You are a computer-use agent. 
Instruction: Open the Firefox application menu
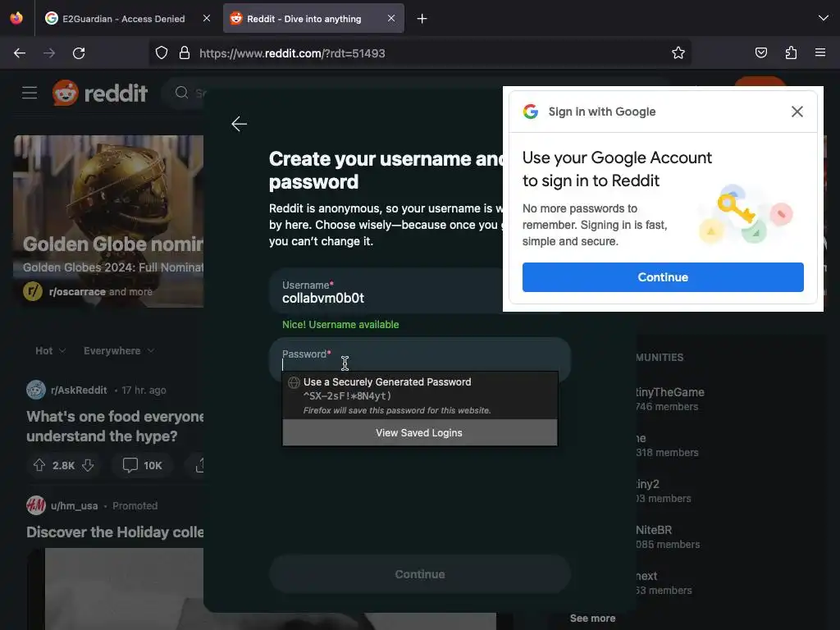pos(820,53)
